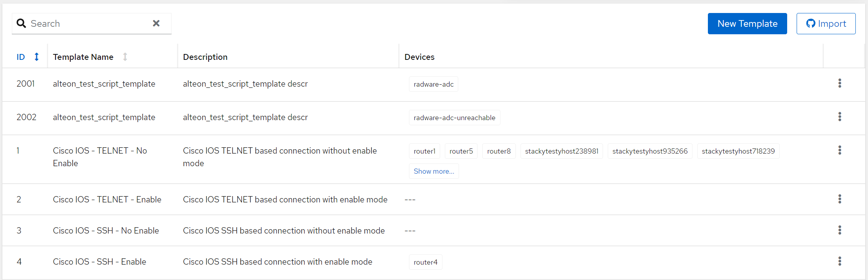868x280 pixels.
Task: Sort table by ID column arrow
Action: tap(37, 57)
